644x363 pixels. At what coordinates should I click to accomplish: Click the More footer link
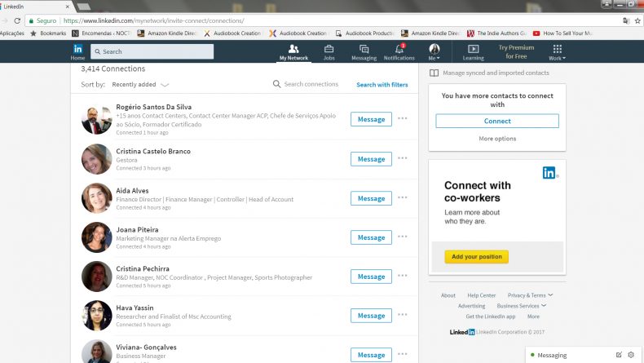[533, 317]
